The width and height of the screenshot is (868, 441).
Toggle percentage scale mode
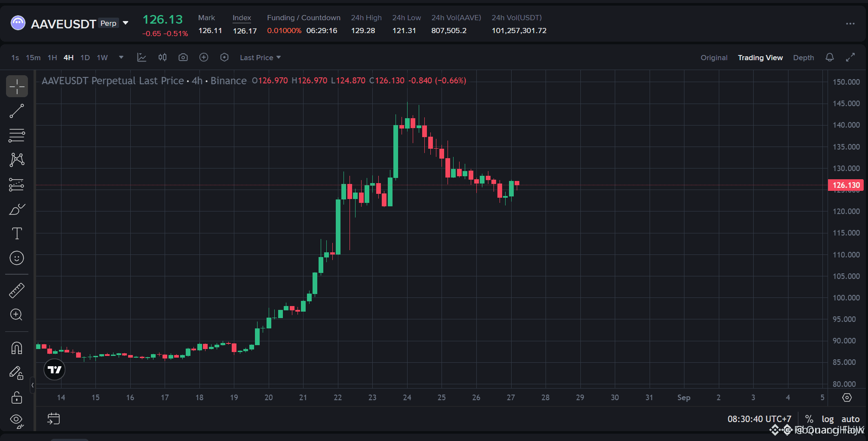point(809,419)
